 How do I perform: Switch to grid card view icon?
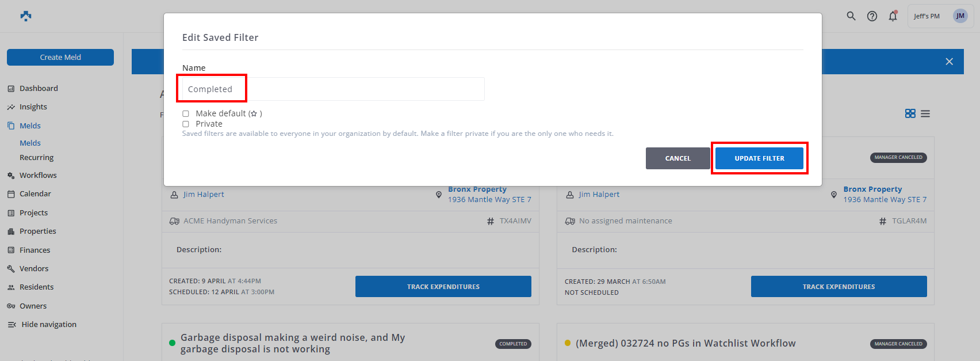point(910,113)
